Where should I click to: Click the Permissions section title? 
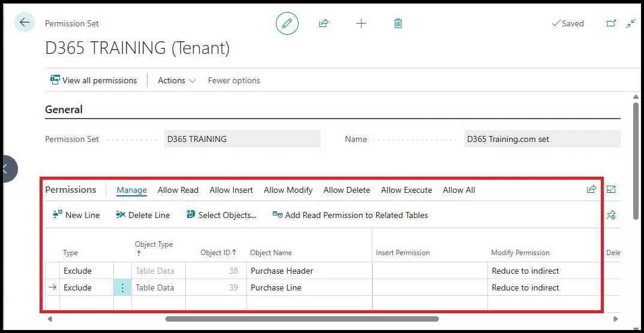pyautogui.click(x=71, y=189)
